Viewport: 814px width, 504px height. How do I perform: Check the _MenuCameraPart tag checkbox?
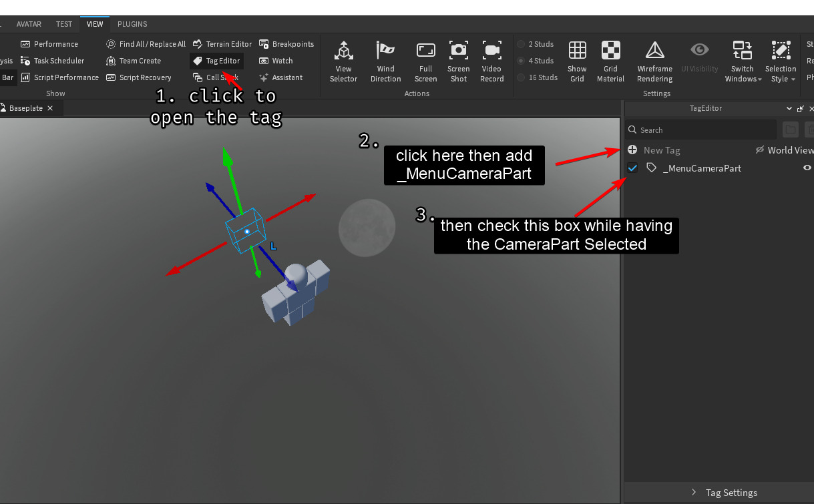point(632,168)
